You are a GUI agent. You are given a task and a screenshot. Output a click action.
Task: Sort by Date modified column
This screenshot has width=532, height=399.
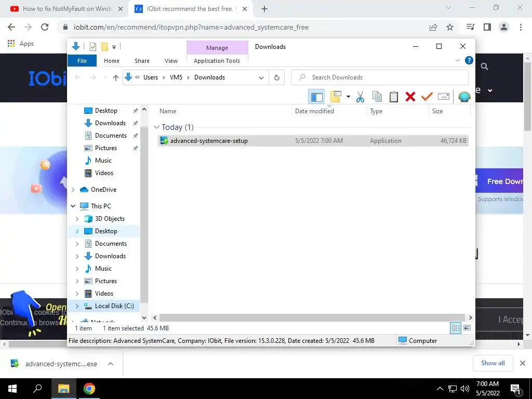click(314, 111)
